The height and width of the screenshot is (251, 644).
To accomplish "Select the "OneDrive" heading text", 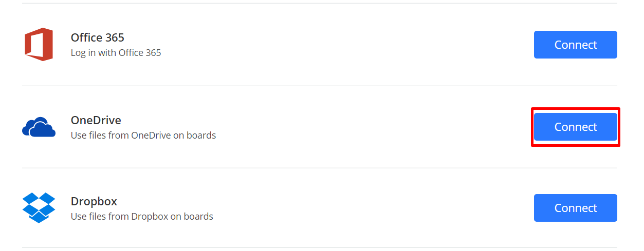I will [96, 120].
